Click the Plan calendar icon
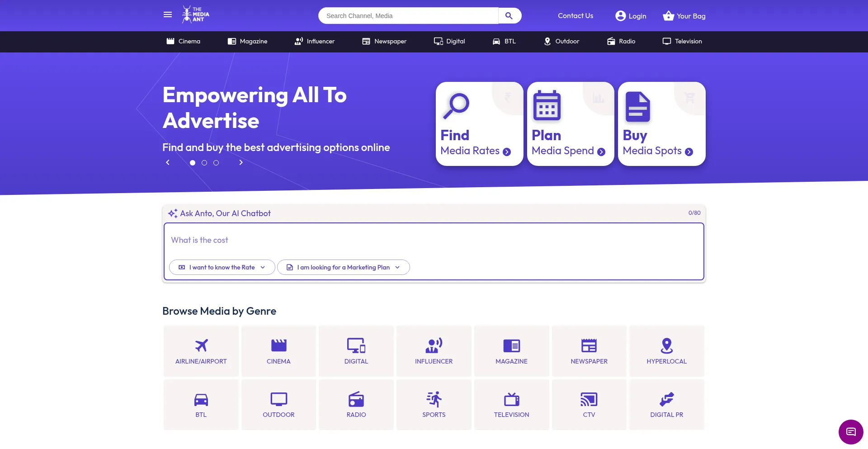The height and width of the screenshot is (449, 868). 547,105
